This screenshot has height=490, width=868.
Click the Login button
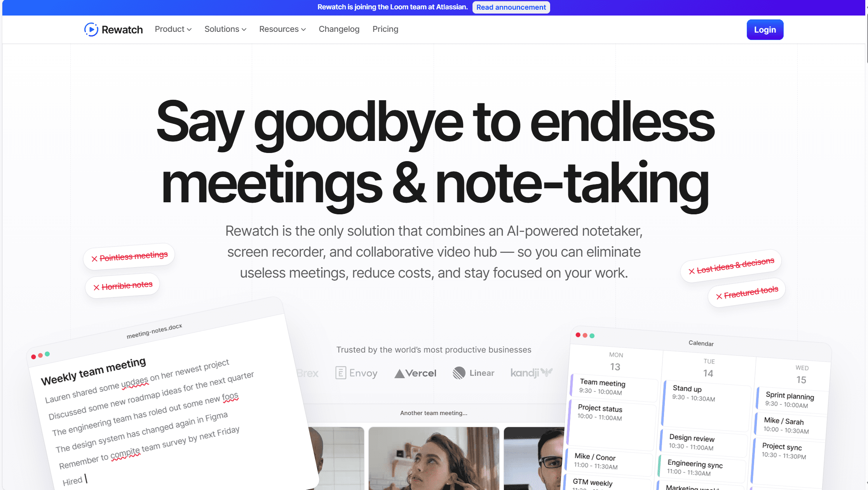tap(765, 29)
